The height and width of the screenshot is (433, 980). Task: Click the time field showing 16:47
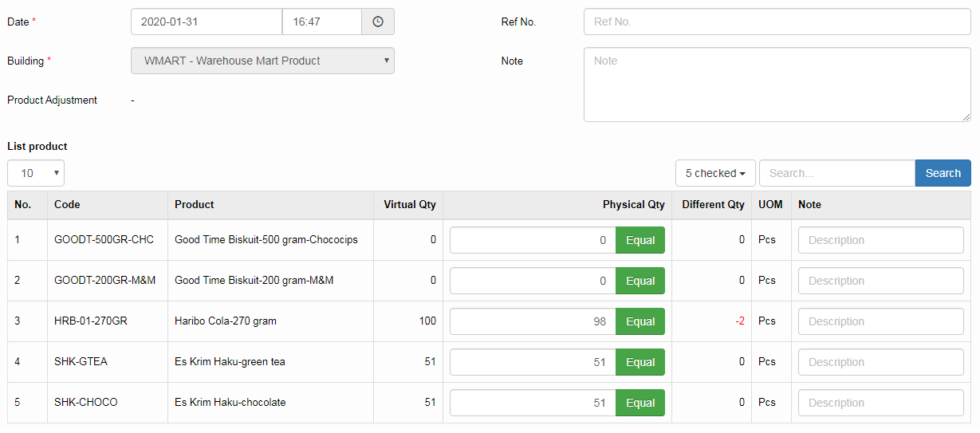[321, 22]
